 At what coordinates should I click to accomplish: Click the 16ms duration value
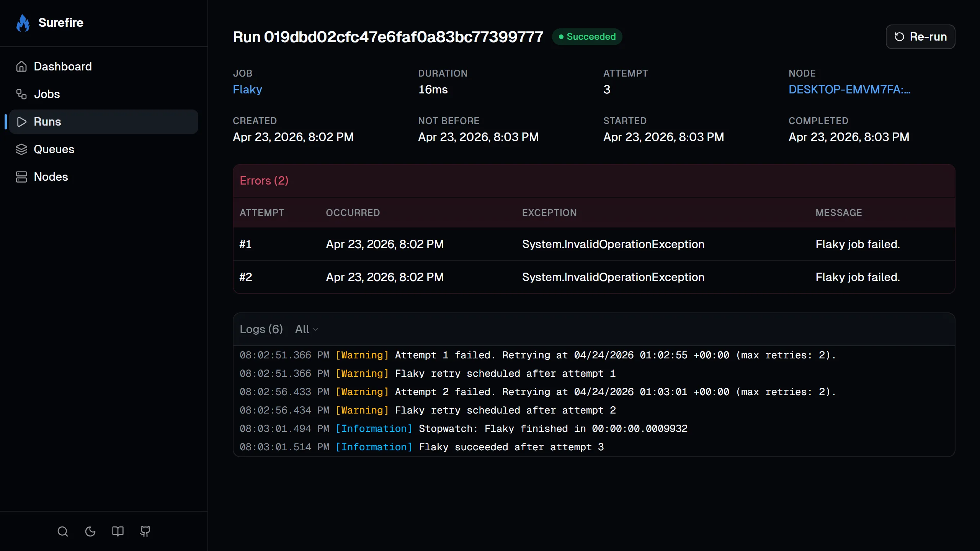[433, 90]
